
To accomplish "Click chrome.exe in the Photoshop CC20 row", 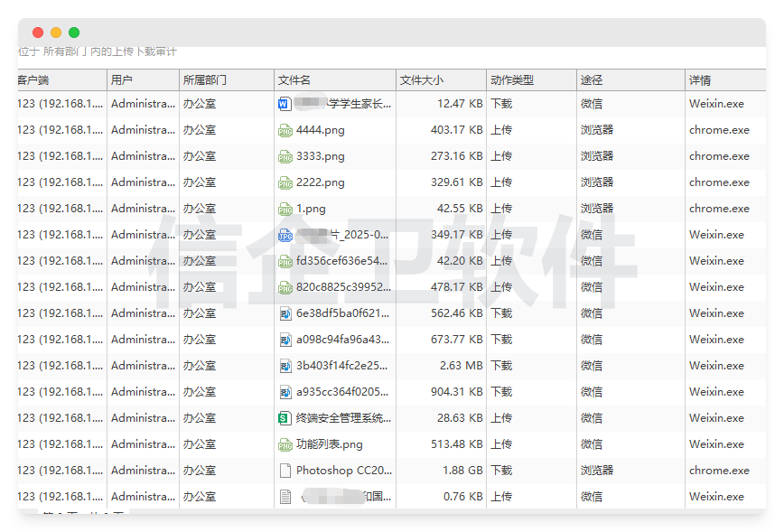I will pyautogui.click(x=719, y=471).
